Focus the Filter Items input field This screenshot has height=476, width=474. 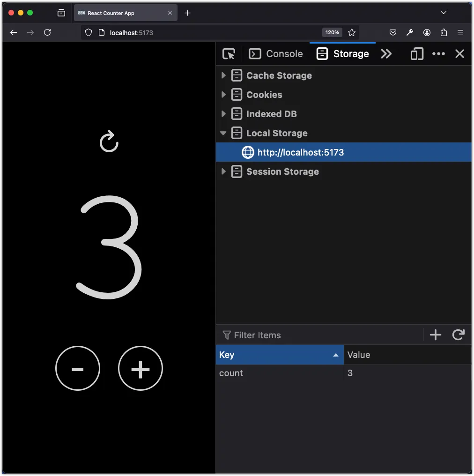pos(322,335)
